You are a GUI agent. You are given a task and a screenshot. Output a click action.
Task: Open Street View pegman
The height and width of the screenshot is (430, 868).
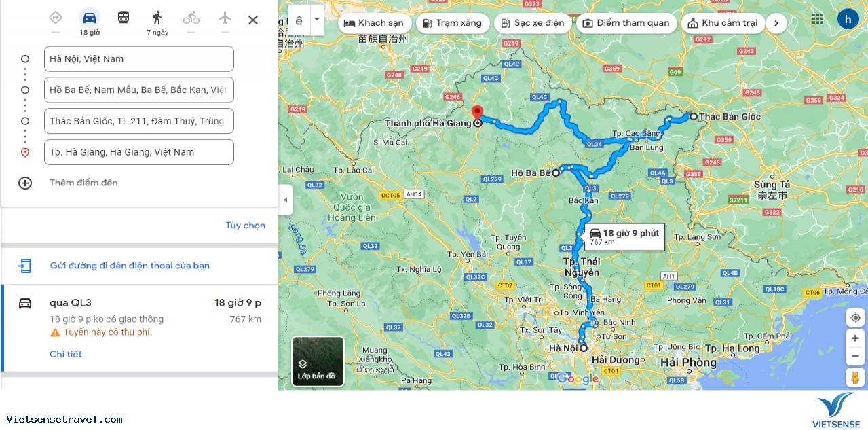pyautogui.click(x=855, y=377)
